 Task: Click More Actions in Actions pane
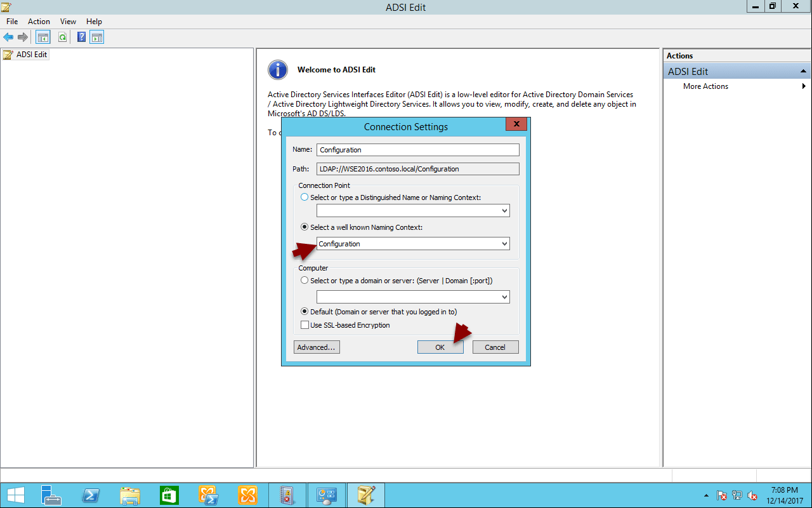(x=705, y=86)
